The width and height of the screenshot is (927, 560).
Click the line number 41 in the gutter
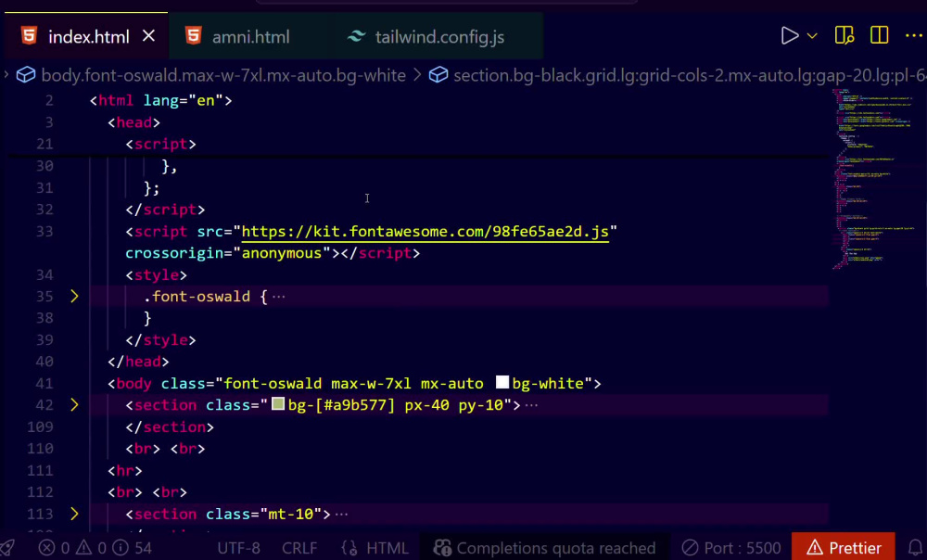(44, 383)
